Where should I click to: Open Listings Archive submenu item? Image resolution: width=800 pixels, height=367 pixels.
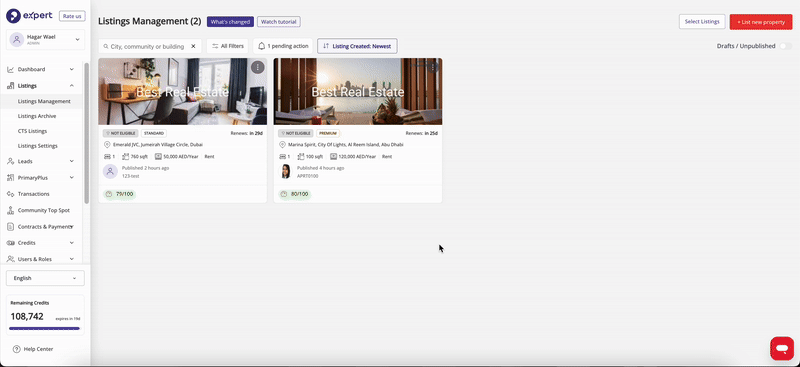point(37,116)
